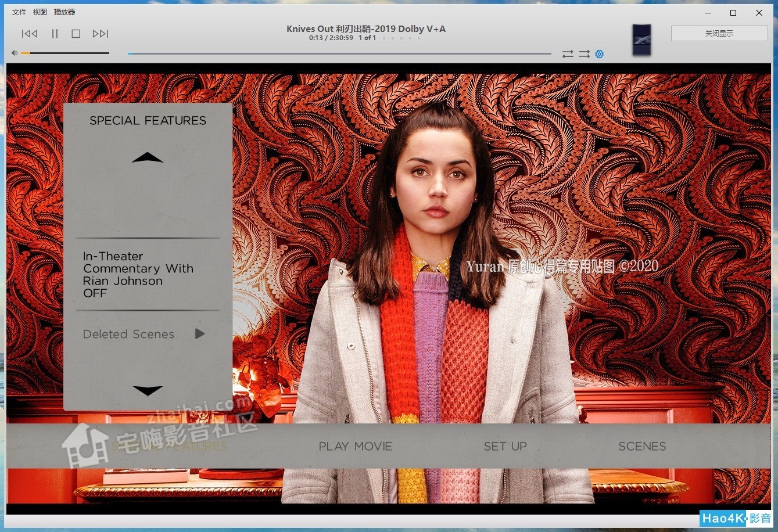Click the Knives Out title text

click(366, 29)
